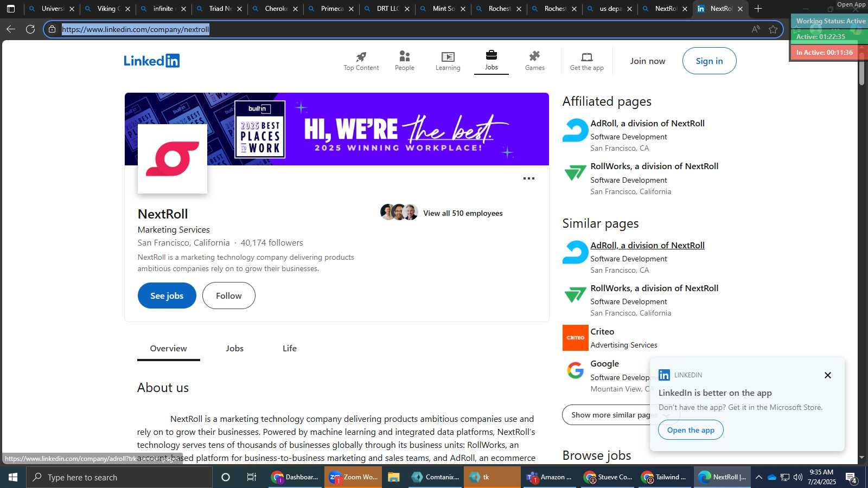
Task: Go to the People nav icon
Action: [x=404, y=61]
